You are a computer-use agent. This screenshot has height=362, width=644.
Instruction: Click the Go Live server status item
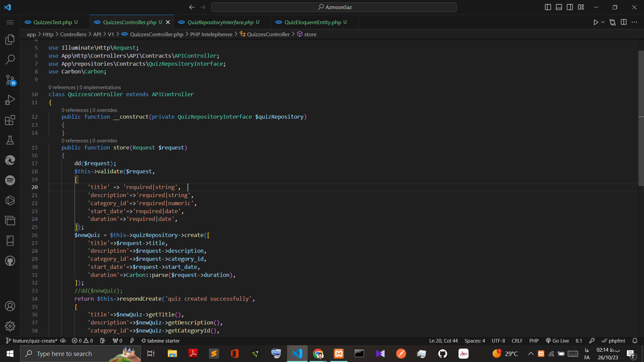click(557, 341)
